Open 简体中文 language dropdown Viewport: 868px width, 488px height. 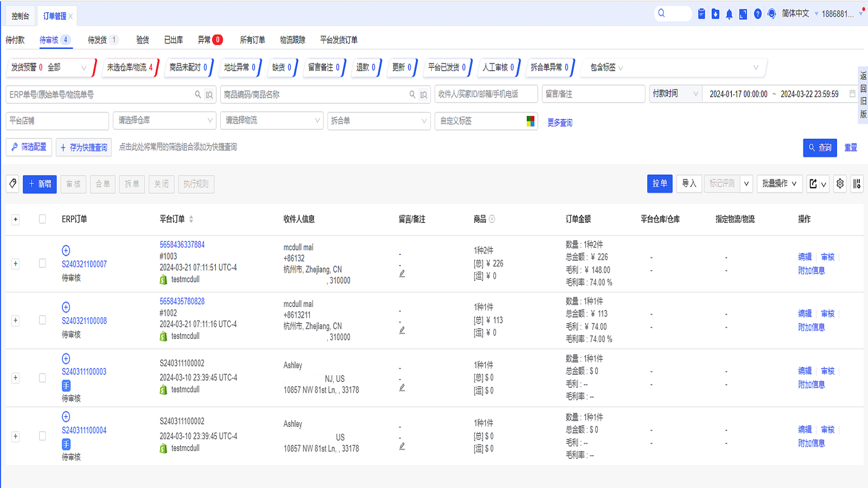point(800,14)
